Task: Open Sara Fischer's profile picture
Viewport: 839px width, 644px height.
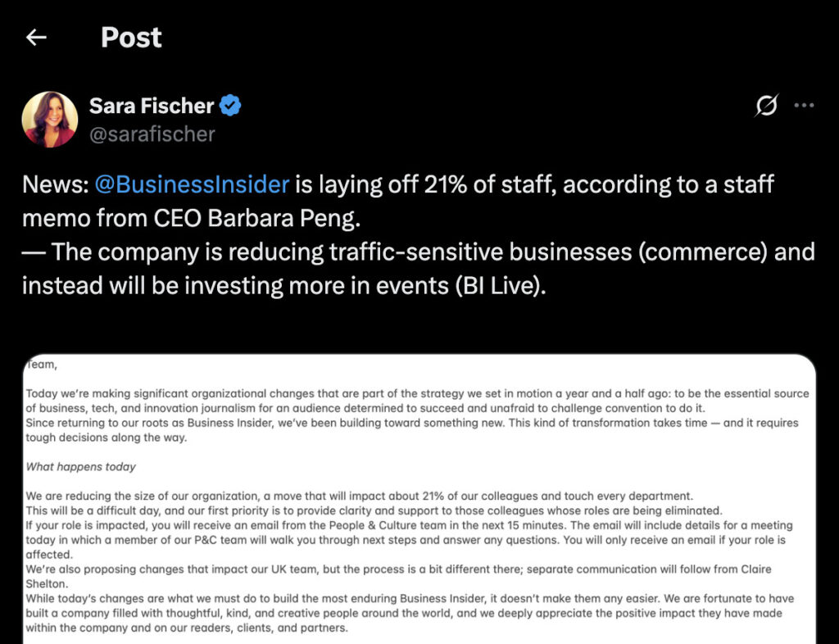Action: [50, 120]
